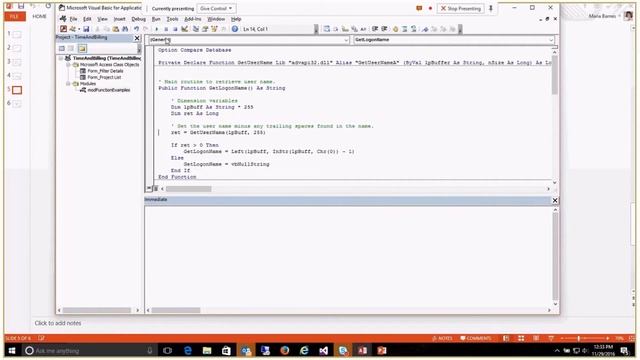Click the PowerPoint HOME tab
The width and height of the screenshot is (640, 360).
pyautogui.click(x=40, y=16)
